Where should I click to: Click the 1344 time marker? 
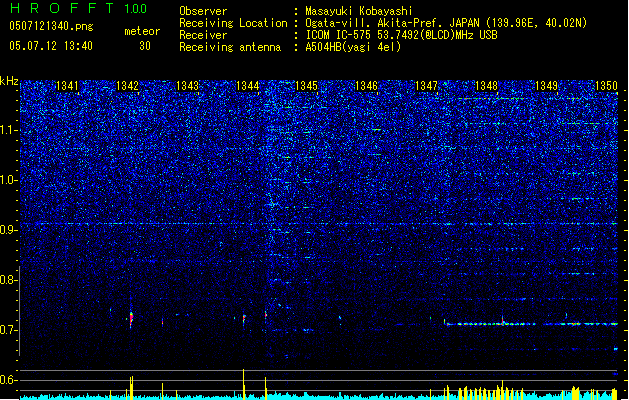248,86
